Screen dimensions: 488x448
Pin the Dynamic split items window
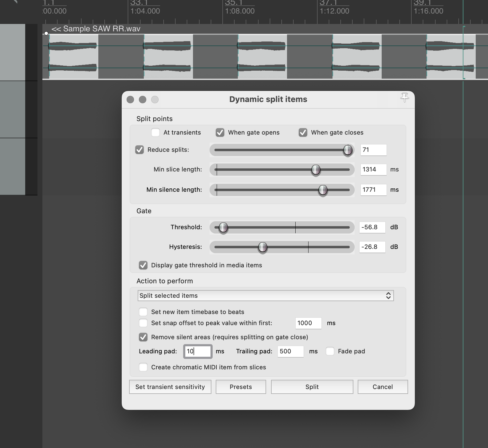pyautogui.click(x=405, y=98)
